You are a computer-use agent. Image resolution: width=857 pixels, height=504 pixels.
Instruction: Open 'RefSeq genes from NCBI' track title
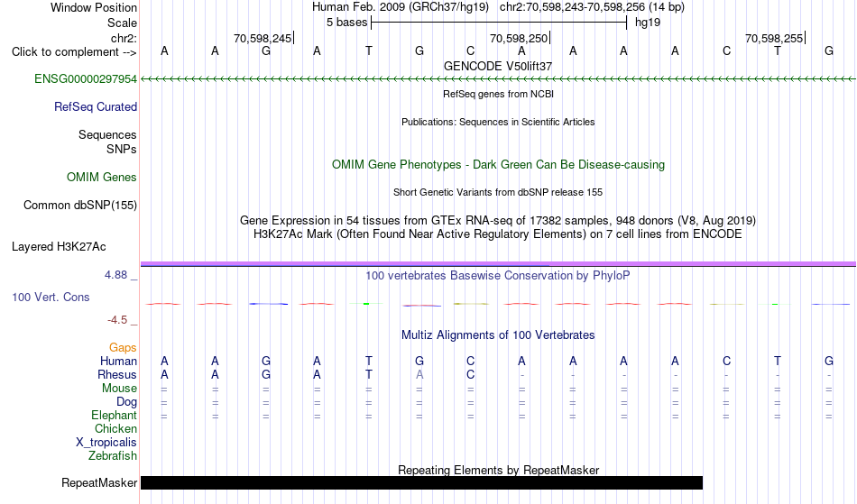click(x=498, y=94)
